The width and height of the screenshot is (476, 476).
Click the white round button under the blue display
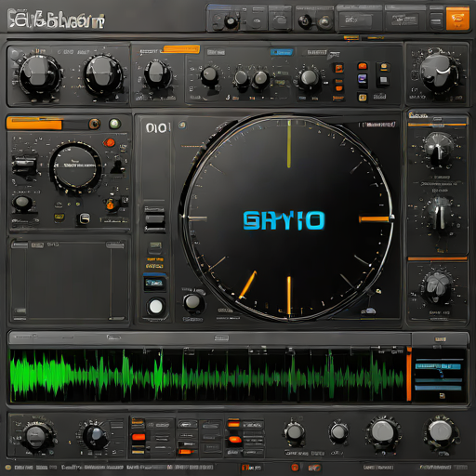155,307
